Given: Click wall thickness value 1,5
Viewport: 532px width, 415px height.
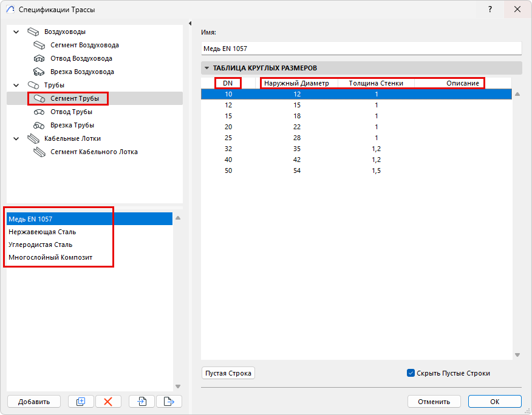Looking at the screenshot, I should coord(377,170).
